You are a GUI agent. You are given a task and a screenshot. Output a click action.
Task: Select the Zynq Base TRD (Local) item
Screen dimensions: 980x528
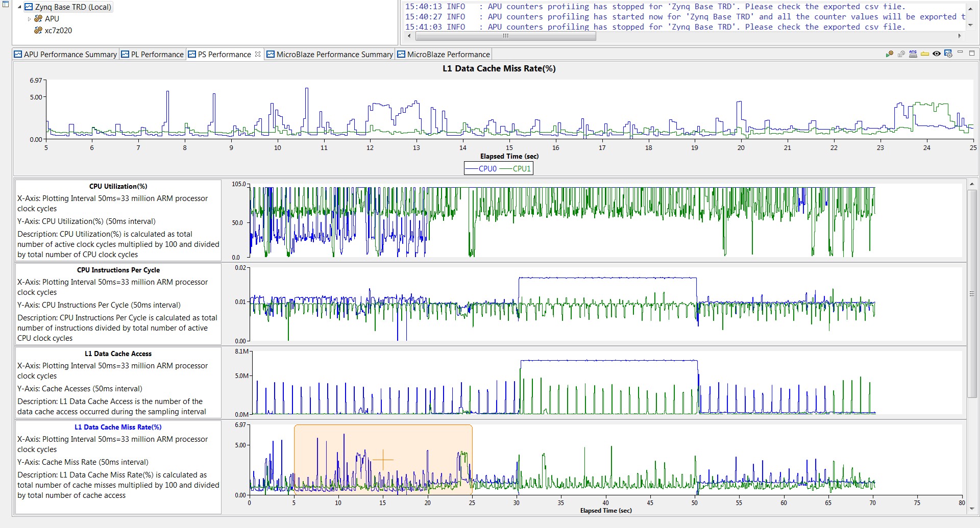pos(73,7)
